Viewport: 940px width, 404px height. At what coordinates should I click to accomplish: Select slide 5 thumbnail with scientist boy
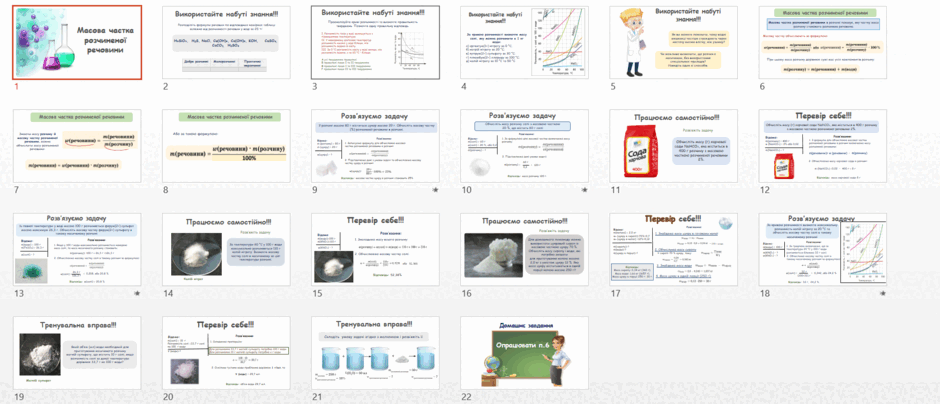click(673, 43)
